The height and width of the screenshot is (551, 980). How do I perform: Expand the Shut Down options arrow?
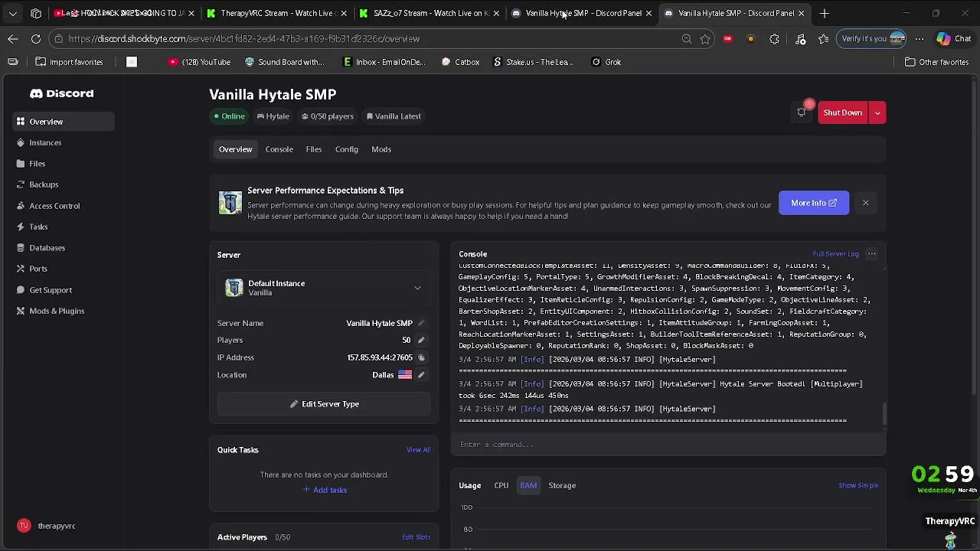click(877, 112)
